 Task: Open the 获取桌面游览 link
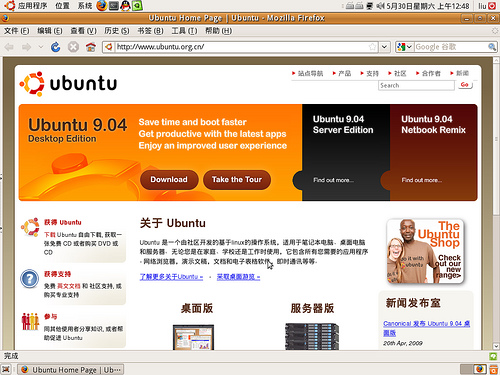[x=238, y=277]
